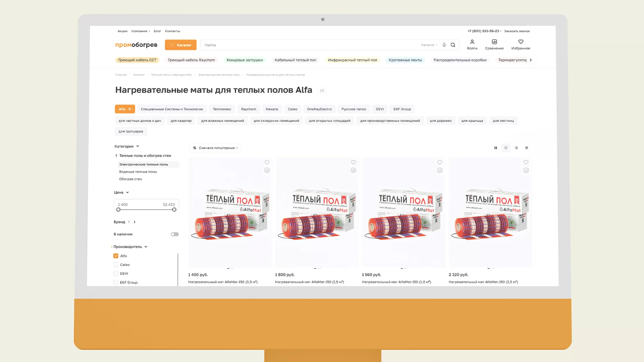Screen dimensions: 644x362
Task: Add first AlfaMat product to favorites
Action: pos(267,162)
